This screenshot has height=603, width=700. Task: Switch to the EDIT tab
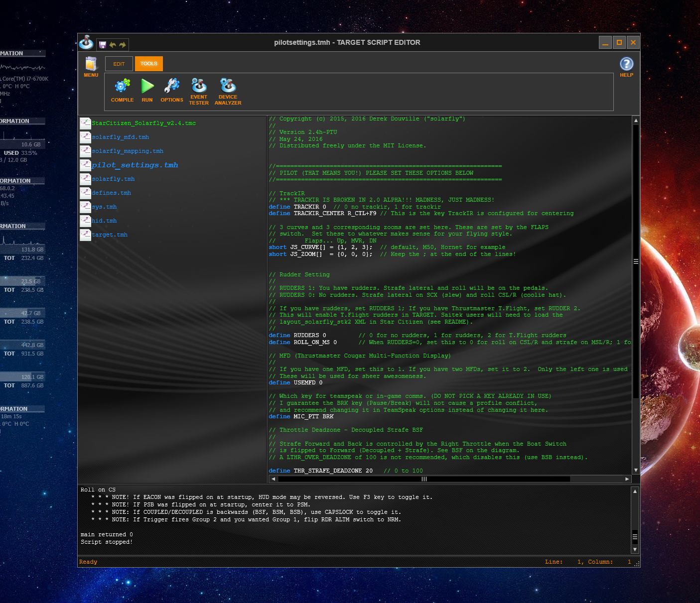119,64
